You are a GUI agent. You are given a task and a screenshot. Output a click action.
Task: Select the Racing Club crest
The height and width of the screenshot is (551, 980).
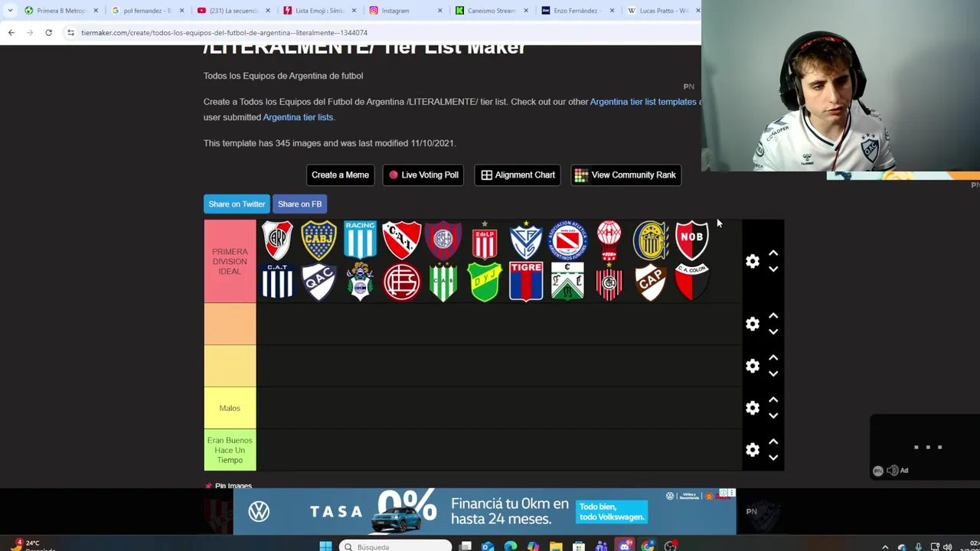[x=360, y=240]
